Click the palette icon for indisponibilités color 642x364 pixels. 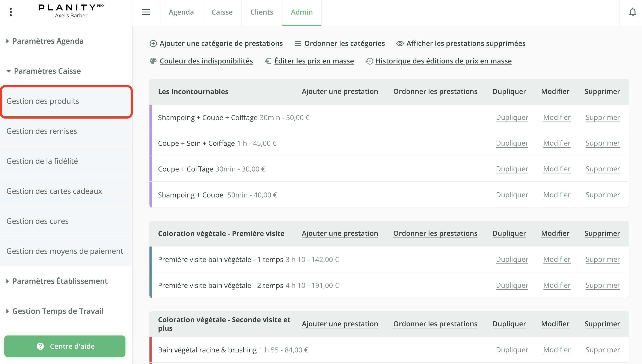[x=153, y=61]
